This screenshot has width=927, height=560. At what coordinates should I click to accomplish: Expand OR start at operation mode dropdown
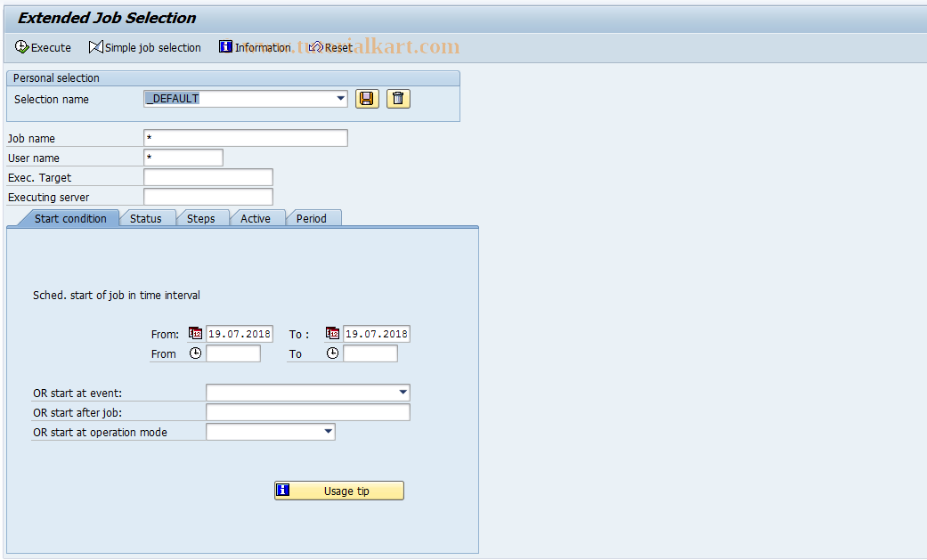(328, 431)
